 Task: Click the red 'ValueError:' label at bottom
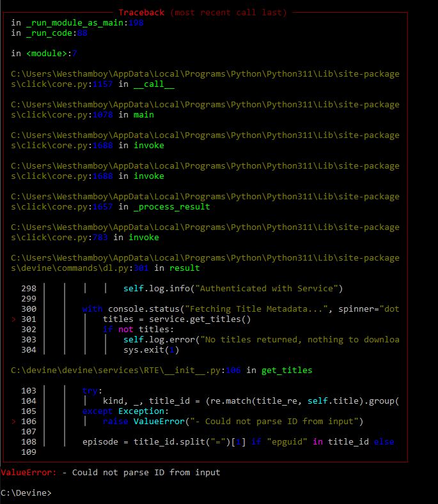coord(29,473)
